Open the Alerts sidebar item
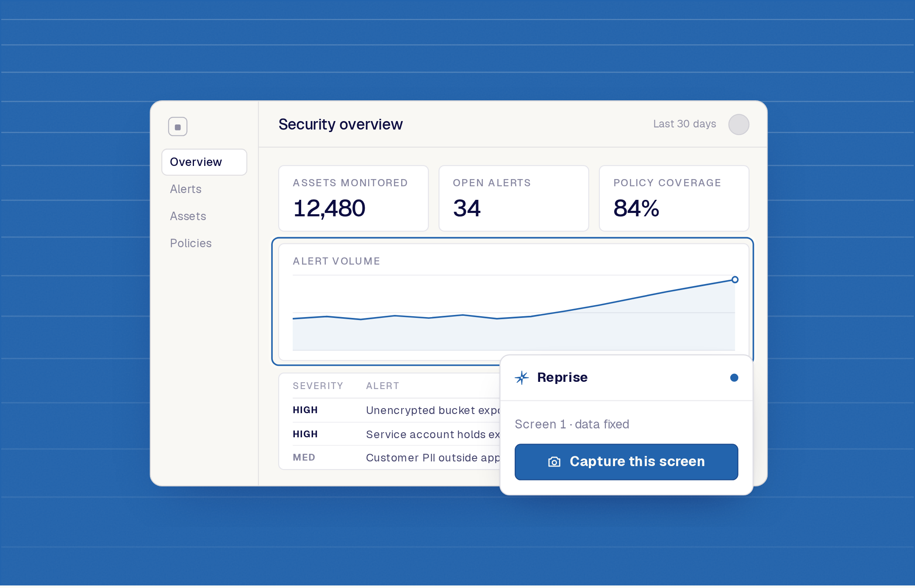Viewport: 915px width, 588px height. click(186, 189)
